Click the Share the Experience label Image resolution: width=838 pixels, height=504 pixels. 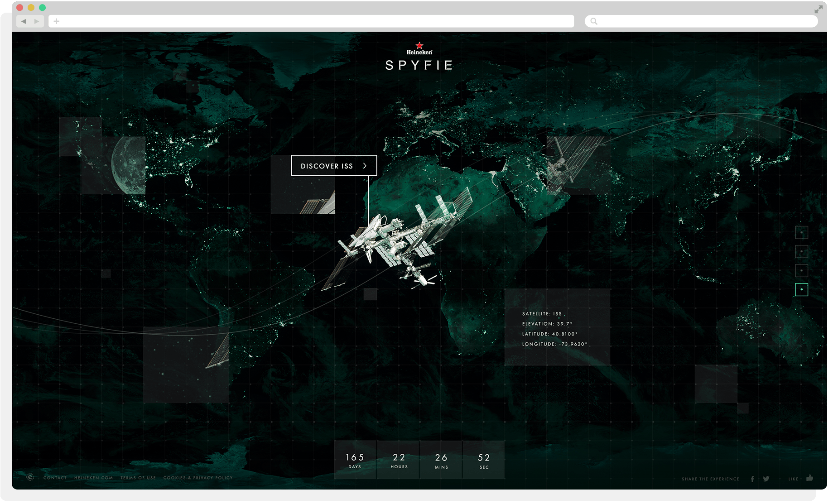tap(710, 479)
